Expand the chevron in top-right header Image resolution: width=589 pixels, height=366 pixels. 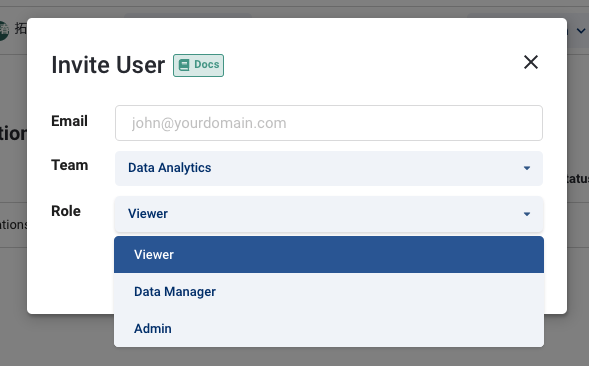(581, 30)
